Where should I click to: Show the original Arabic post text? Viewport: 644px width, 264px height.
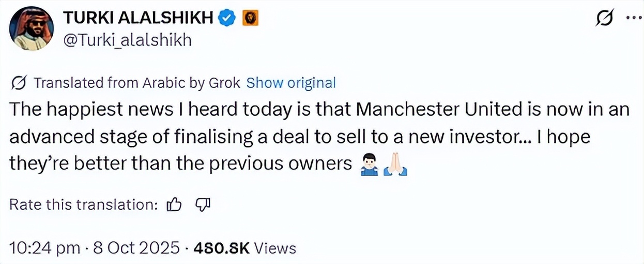pos(291,83)
